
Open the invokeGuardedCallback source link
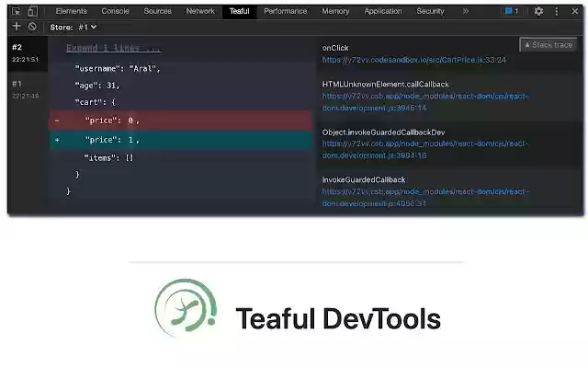[x=425, y=198]
